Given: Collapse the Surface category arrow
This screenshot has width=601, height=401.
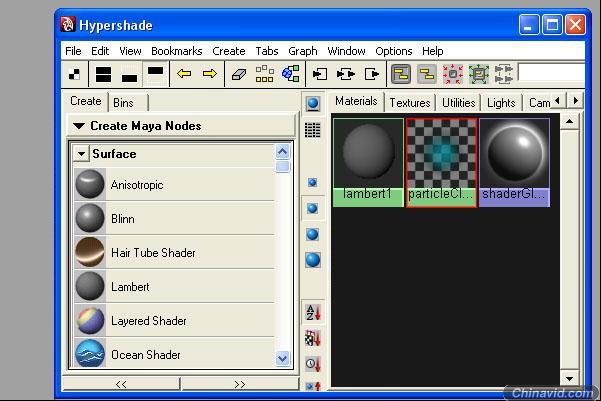Looking at the screenshot, I should pyautogui.click(x=81, y=154).
